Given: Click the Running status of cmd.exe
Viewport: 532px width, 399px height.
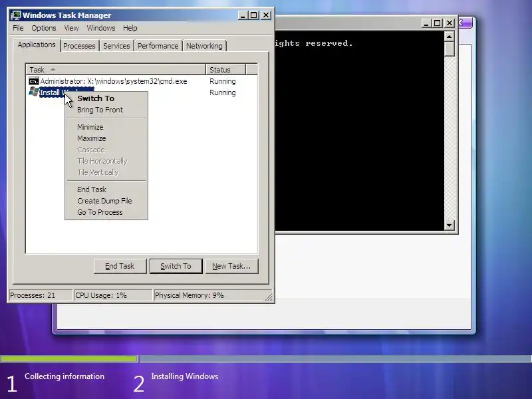Looking at the screenshot, I should tap(223, 81).
